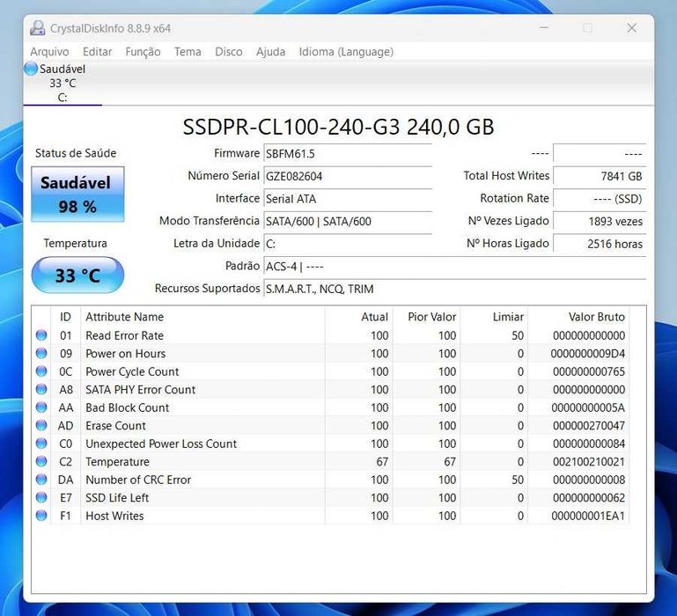
Task: Click the Padrão field ACS-4
Action: [x=454, y=267]
